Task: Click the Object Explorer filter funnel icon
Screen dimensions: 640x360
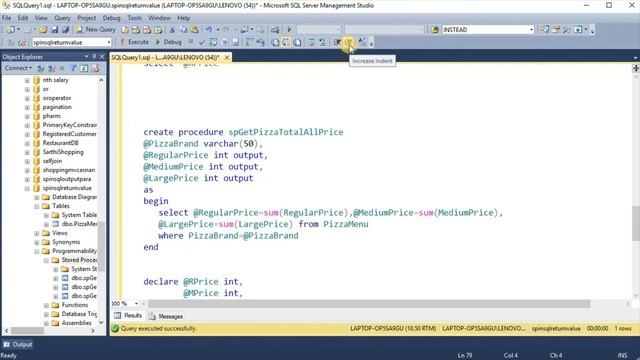Action: click(x=73, y=68)
